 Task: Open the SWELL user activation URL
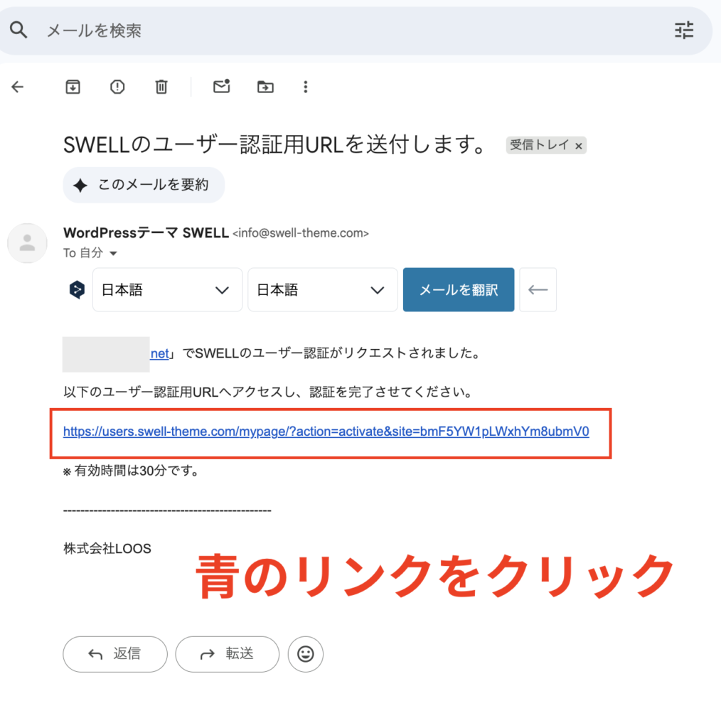click(x=326, y=432)
